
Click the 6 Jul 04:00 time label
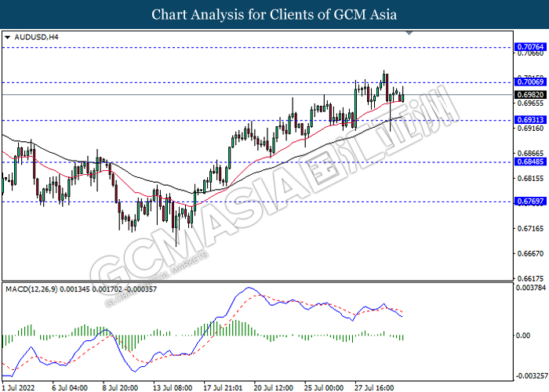coord(69,388)
